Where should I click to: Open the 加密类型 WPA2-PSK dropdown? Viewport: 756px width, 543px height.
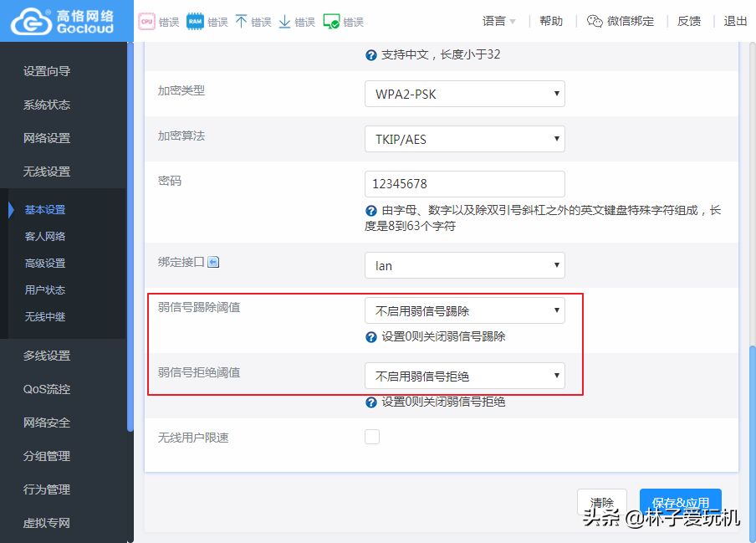465,94
